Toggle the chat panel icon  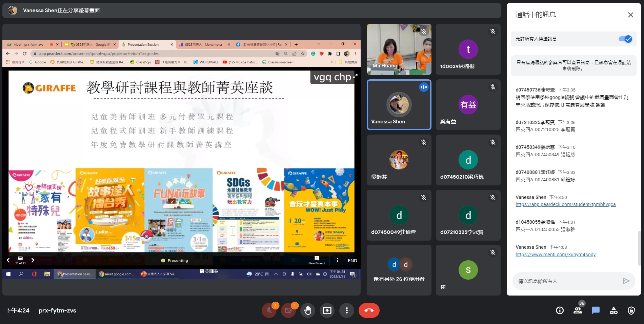pos(596,310)
